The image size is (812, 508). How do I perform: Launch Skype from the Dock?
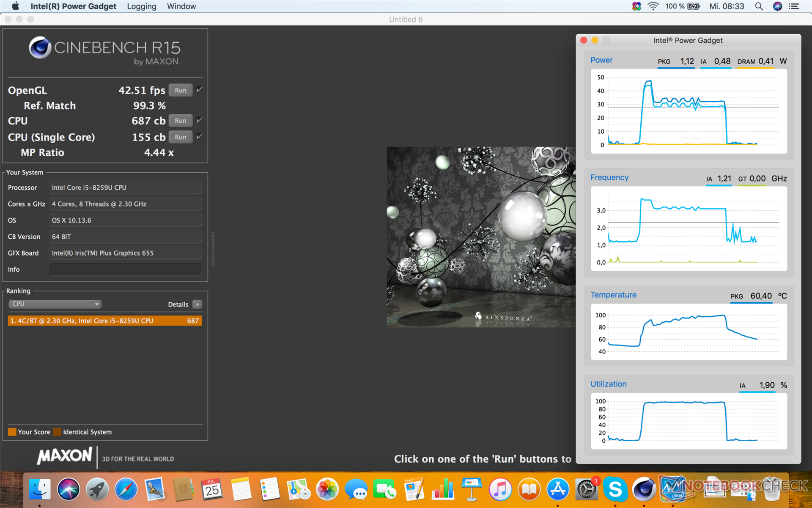614,489
